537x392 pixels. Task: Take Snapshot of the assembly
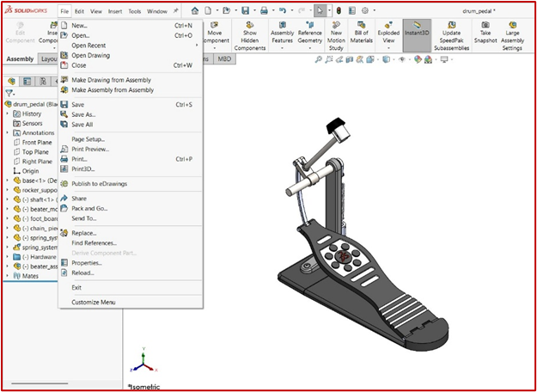[x=486, y=35]
